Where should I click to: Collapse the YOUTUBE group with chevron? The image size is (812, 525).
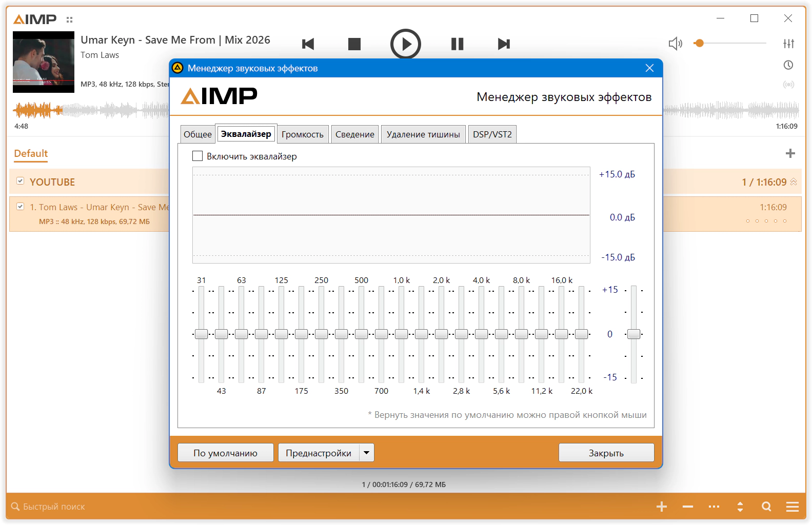794,182
